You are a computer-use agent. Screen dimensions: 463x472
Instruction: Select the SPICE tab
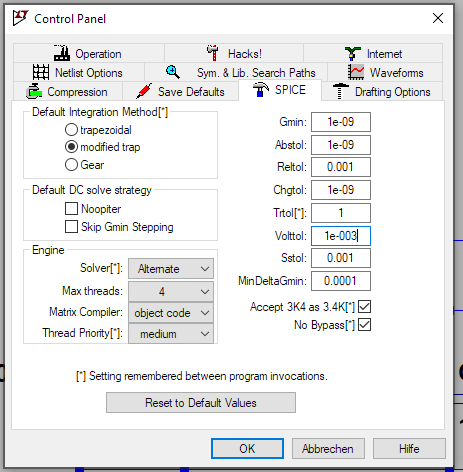[x=280, y=90]
